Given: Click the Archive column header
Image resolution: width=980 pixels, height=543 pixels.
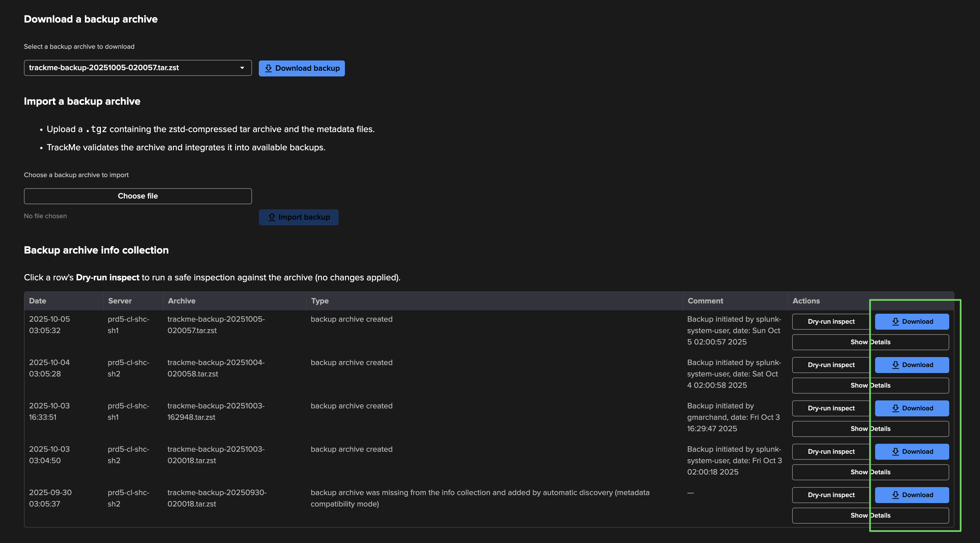Looking at the screenshot, I should [182, 301].
